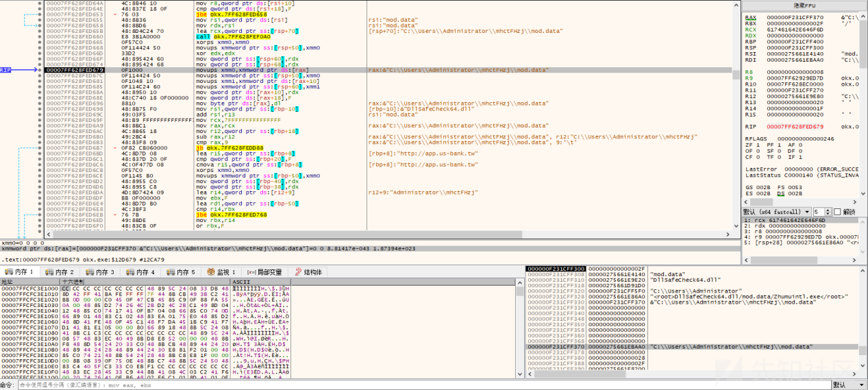Select stack comment with Zhumuintl.exe root string
The height and width of the screenshot is (390, 868).
pyautogui.click(x=749, y=296)
